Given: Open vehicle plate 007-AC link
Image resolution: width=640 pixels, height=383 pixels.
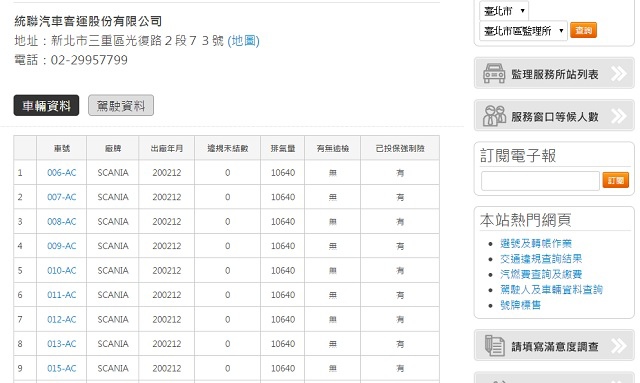Looking at the screenshot, I should tap(62, 197).
